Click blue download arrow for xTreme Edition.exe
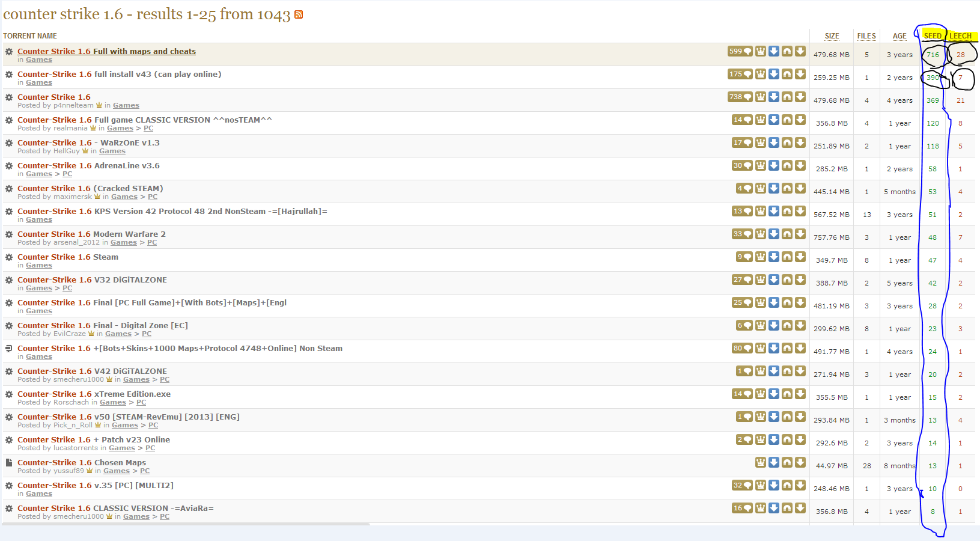This screenshot has height=541, width=980. click(x=774, y=394)
